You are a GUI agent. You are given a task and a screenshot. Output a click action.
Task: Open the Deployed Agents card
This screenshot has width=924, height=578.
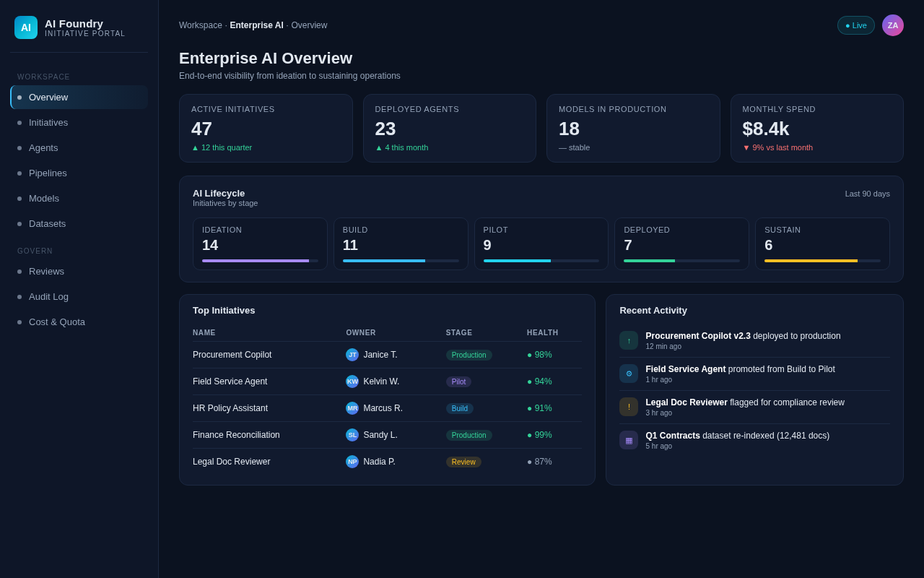pyautogui.click(x=450, y=128)
